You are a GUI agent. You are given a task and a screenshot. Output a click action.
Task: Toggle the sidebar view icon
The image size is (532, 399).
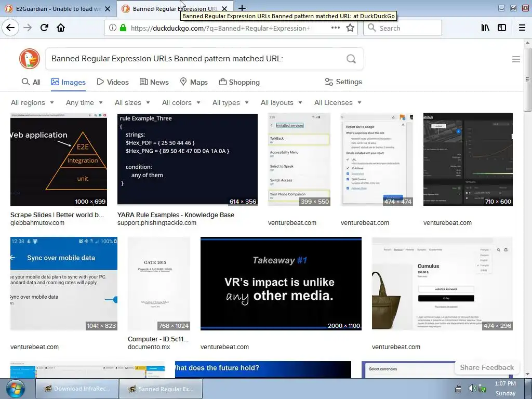coord(502,28)
